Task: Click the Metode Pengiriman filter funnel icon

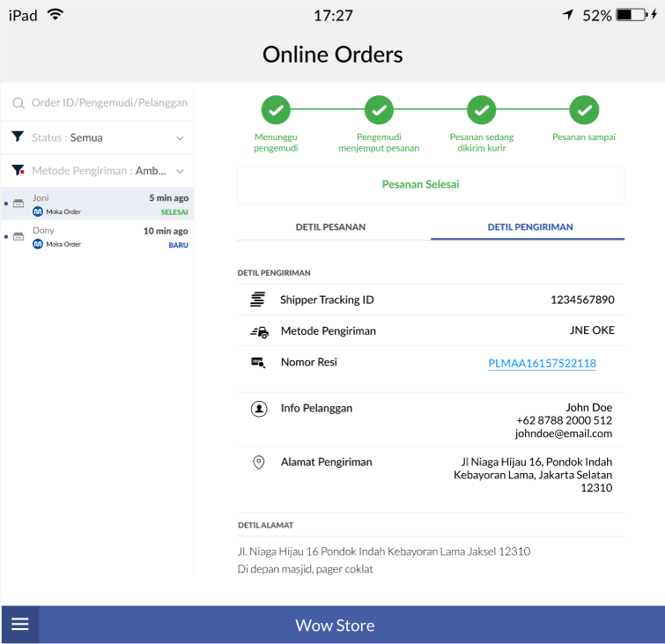Action: click(18, 170)
